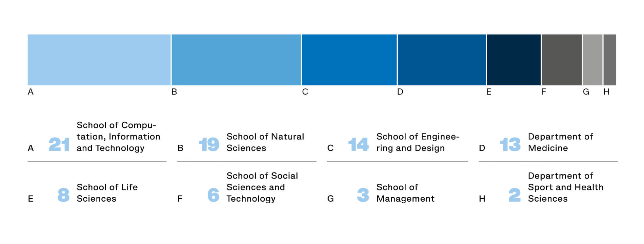Select School of Computation, Information and Technology
Screen dimensions: 644x244
point(118,137)
